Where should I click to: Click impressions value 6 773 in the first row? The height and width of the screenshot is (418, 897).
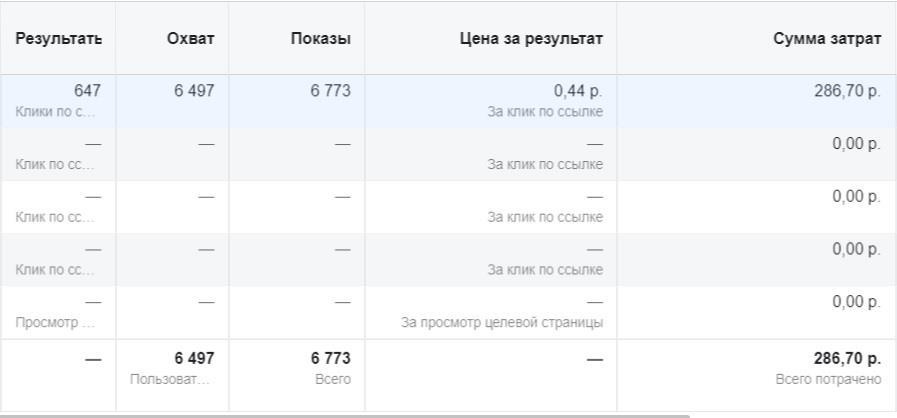click(x=330, y=91)
